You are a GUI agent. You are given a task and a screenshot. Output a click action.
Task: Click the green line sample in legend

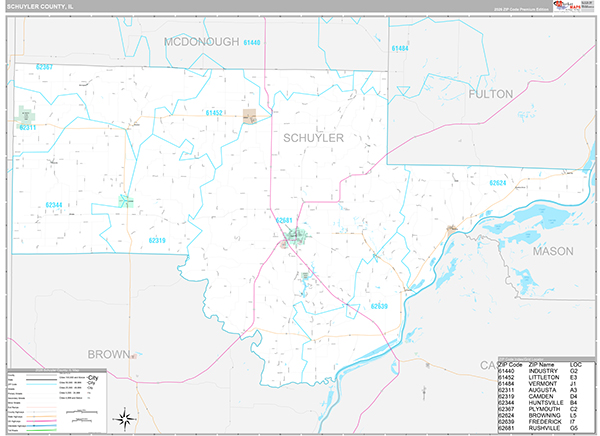[x=41, y=430]
